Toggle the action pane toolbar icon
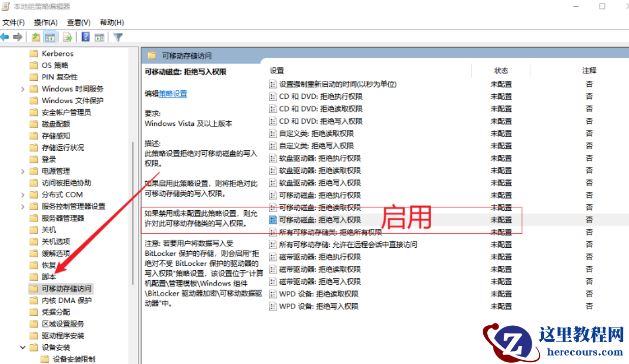Image resolution: width=629 pixels, height=364 pixels. click(99, 37)
